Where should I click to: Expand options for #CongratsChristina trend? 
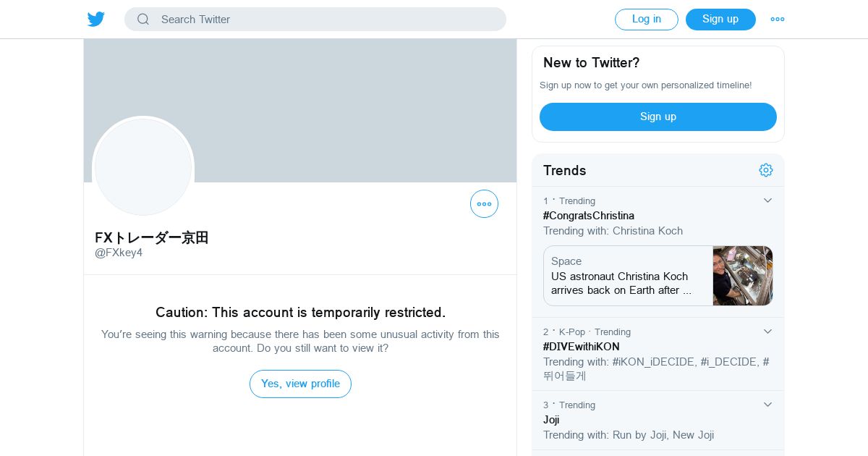(x=768, y=200)
